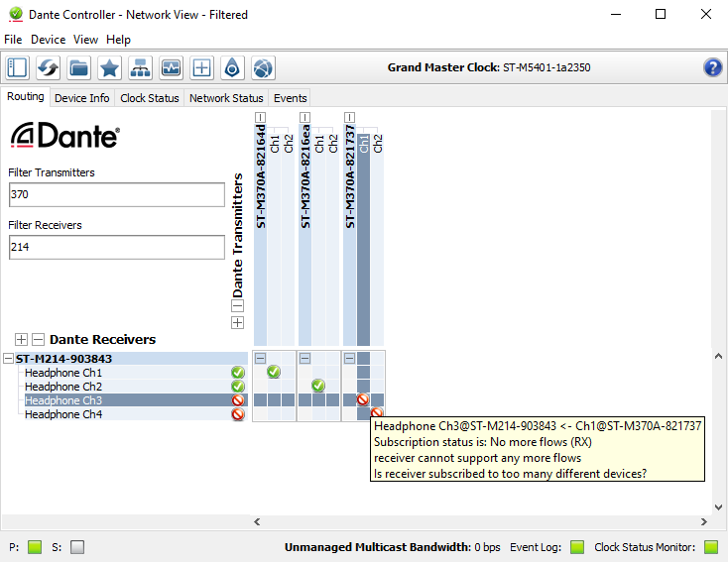The height and width of the screenshot is (562, 728).
Task: Click the horizontal scrollbar right arrow
Action: coord(703,521)
